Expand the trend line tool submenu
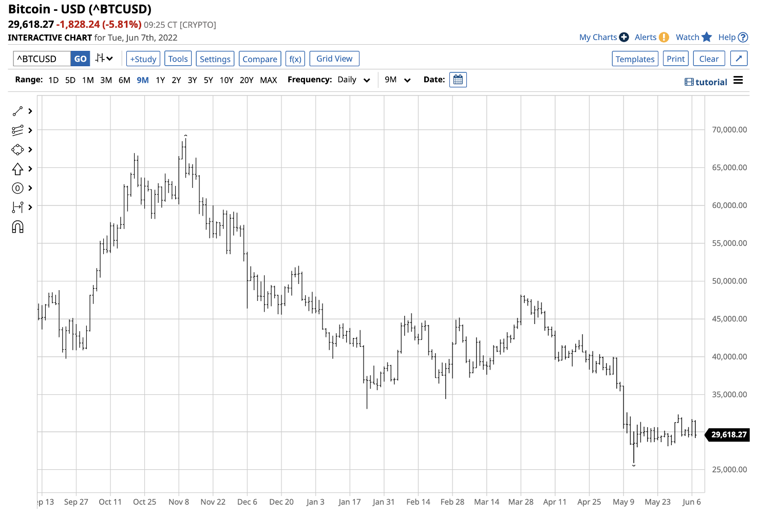Image resolution: width=757 pixels, height=532 pixels. 30,111
